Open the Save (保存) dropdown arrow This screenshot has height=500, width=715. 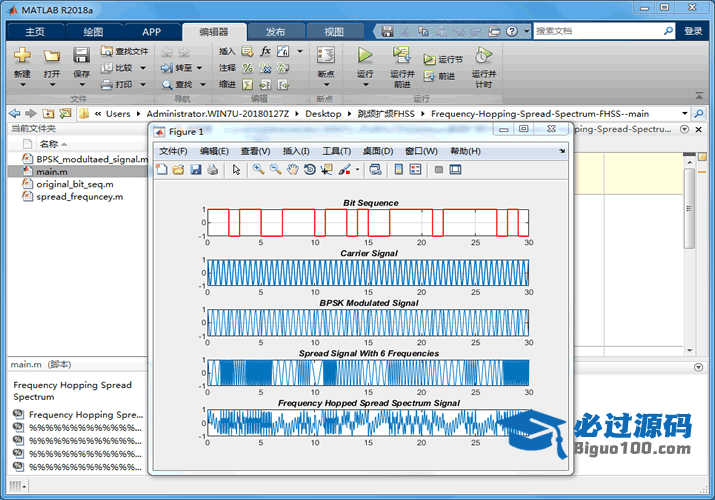81,84
